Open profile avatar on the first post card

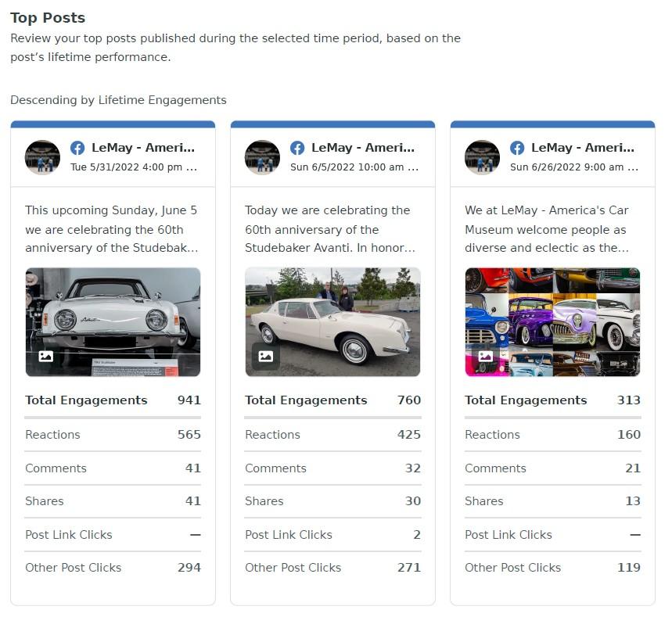tap(42, 157)
